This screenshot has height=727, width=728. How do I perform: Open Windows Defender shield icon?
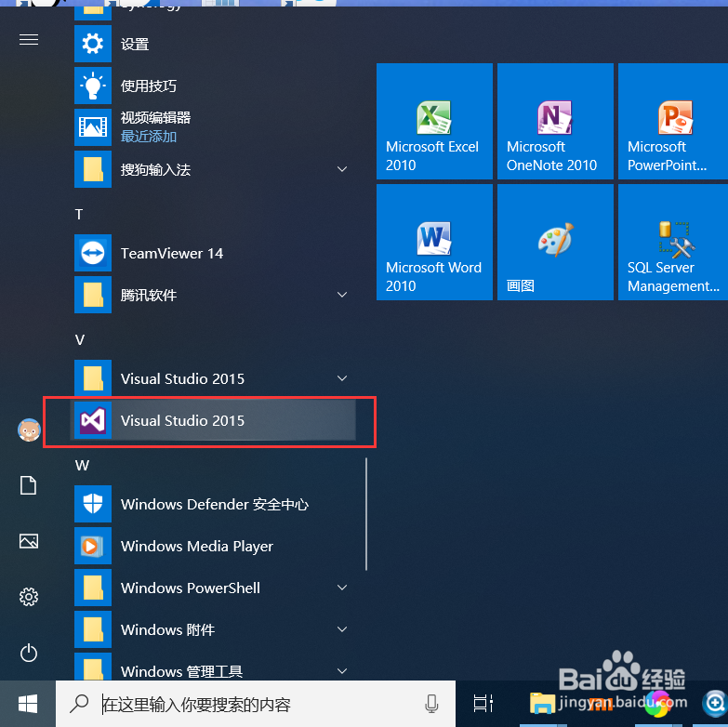[93, 504]
